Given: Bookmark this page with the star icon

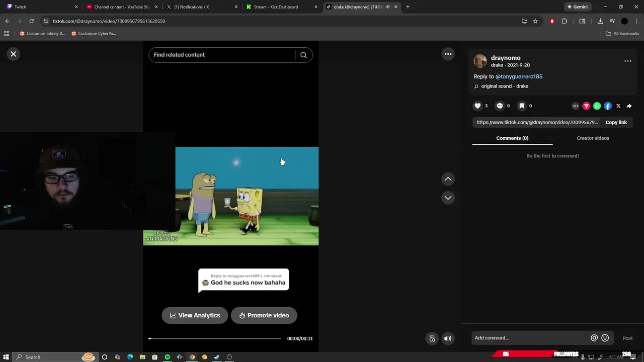Looking at the screenshot, I should [x=535, y=21].
